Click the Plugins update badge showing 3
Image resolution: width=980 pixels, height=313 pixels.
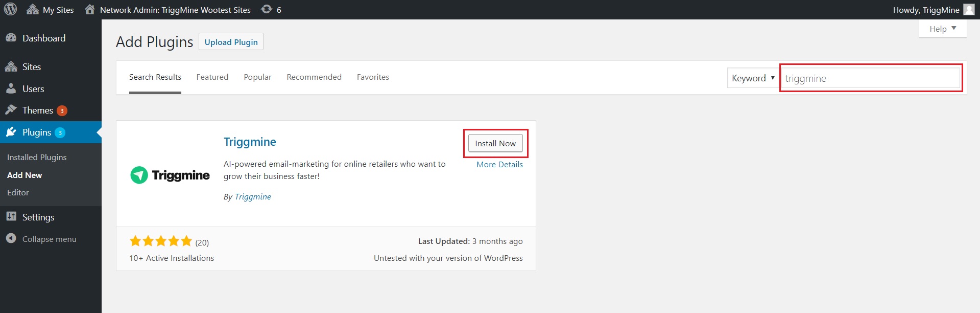pos(60,132)
